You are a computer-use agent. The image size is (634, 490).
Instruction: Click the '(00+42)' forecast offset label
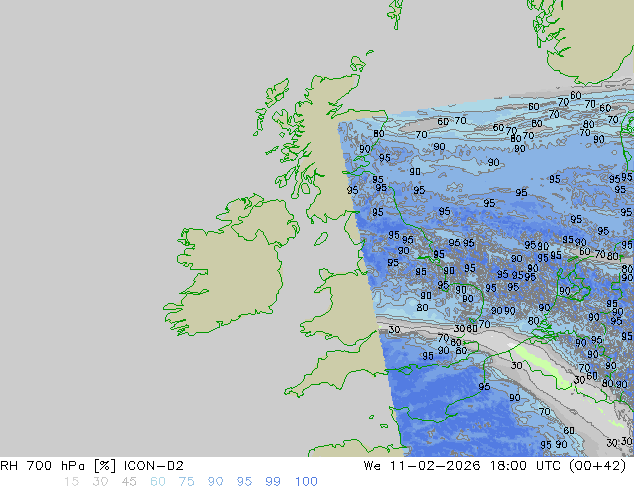tap(597, 466)
